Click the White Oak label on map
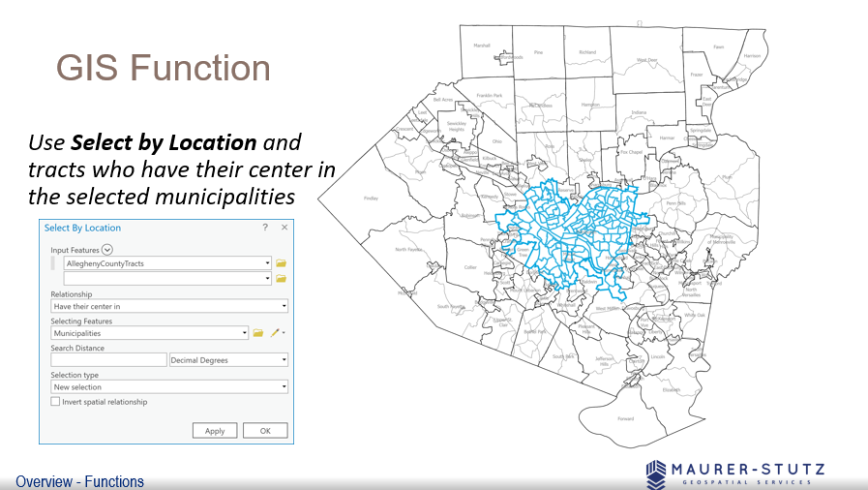The height and width of the screenshot is (490, 868). (694, 315)
